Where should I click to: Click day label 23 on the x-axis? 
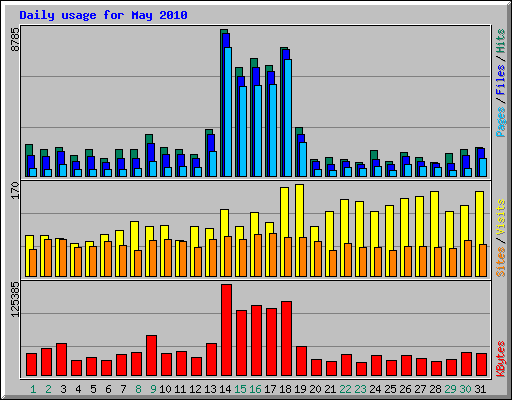[x=360, y=389]
